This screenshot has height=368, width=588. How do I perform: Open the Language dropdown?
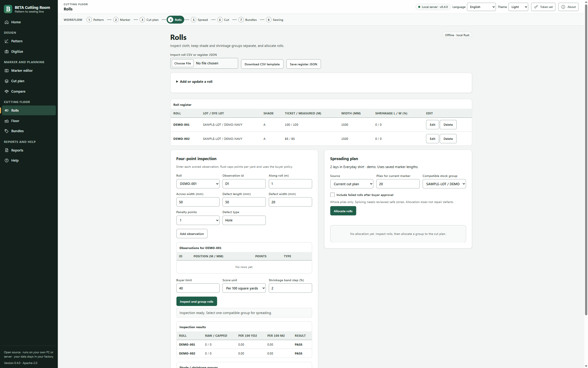[x=481, y=7]
